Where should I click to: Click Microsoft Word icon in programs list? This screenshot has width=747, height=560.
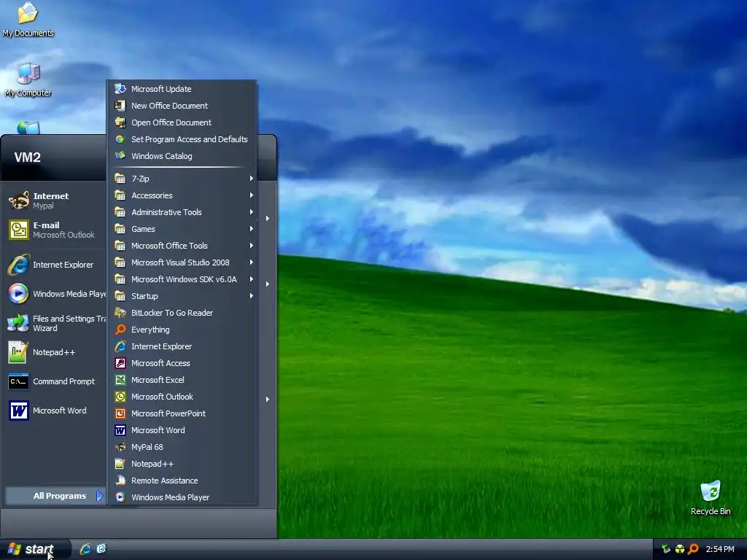pos(120,430)
